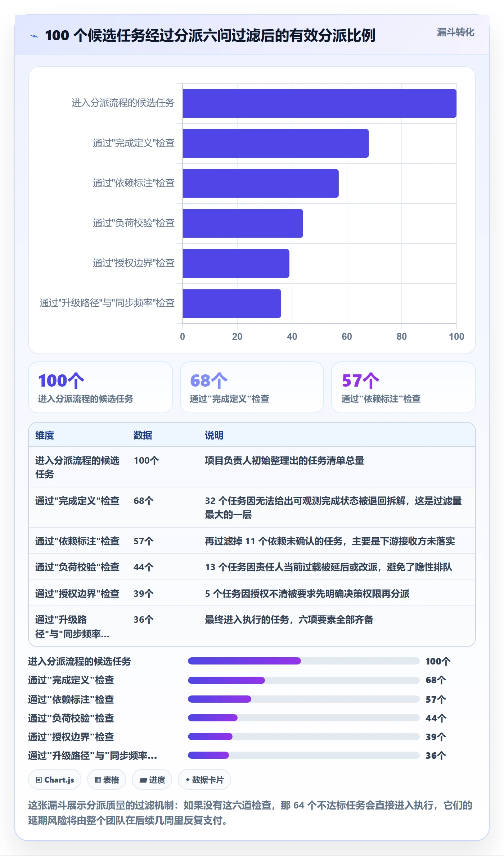Click the chart bar for 通过"完成定义"检查
The image size is (504, 856).
click(x=276, y=143)
